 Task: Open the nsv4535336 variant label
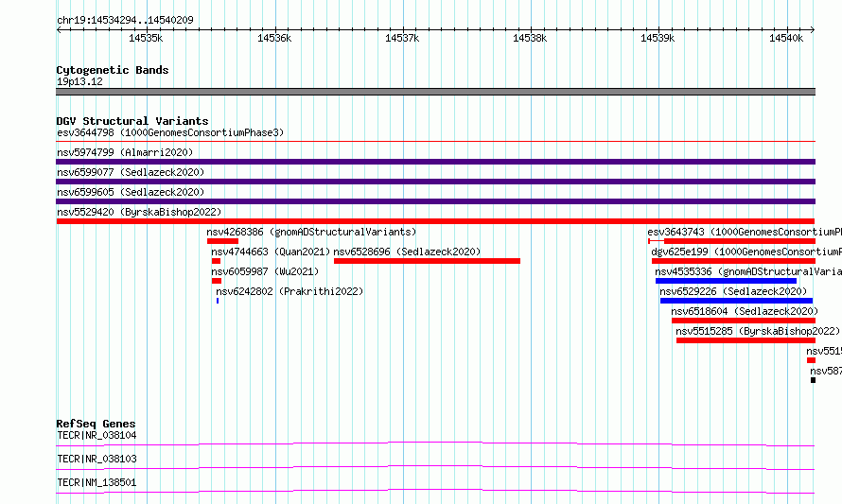click(748, 271)
